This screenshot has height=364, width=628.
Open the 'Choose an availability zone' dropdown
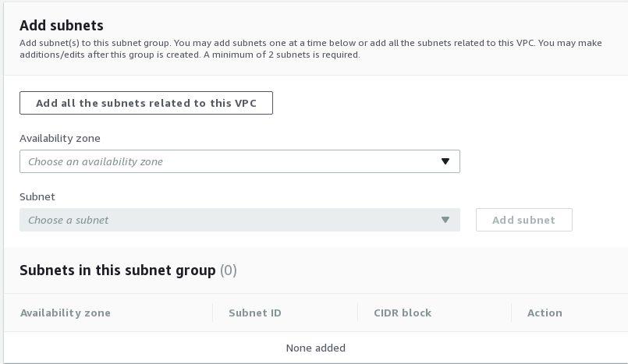[x=231, y=161]
